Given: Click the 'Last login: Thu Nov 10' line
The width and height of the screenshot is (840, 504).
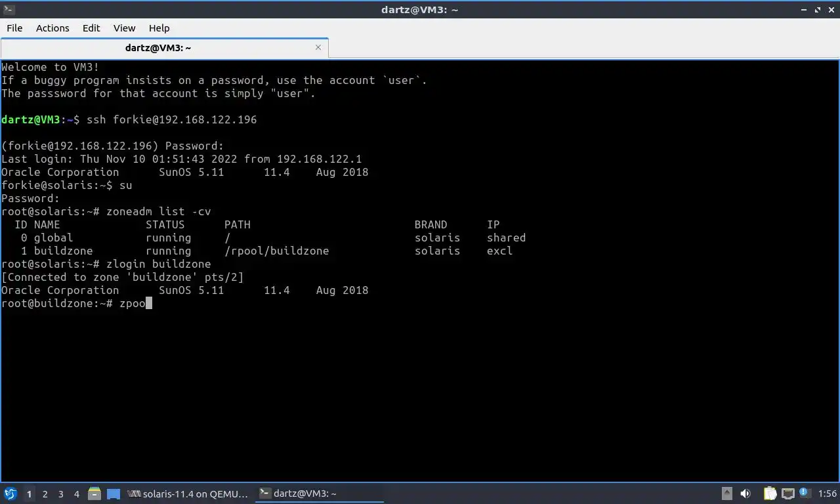Looking at the screenshot, I should click(x=182, y=159).
